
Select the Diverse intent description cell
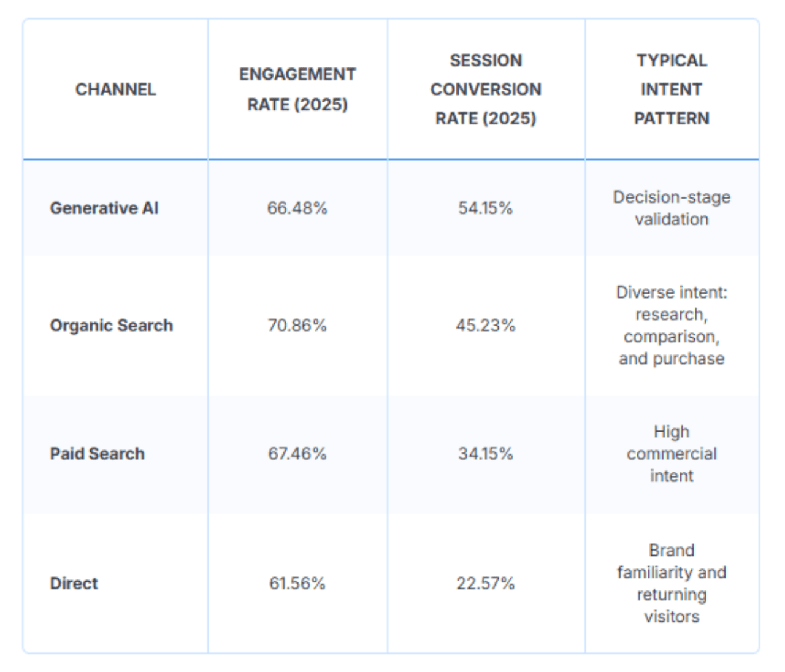[672, 326]
